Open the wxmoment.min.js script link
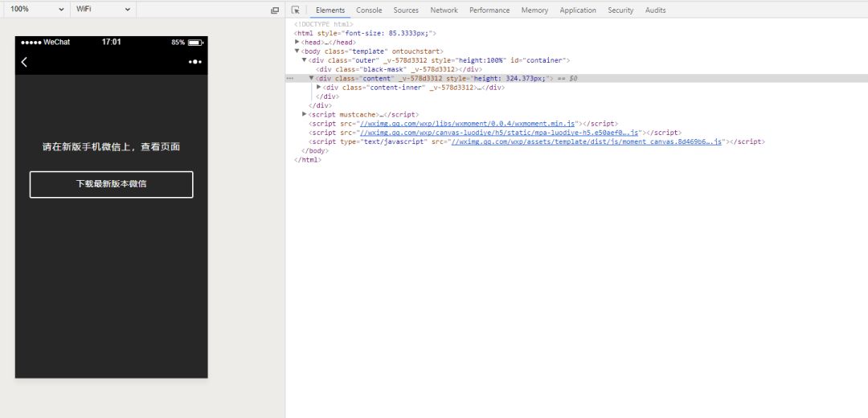 [x=467, y=124]
